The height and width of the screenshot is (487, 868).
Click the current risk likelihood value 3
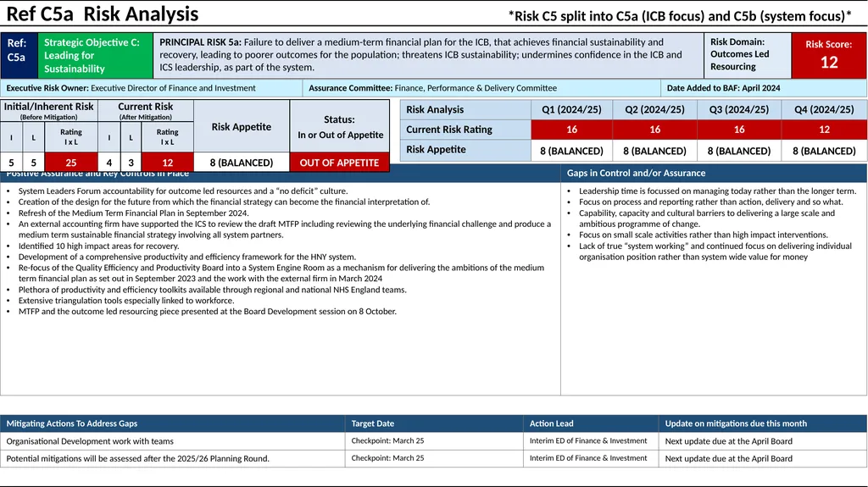[131, 163]
